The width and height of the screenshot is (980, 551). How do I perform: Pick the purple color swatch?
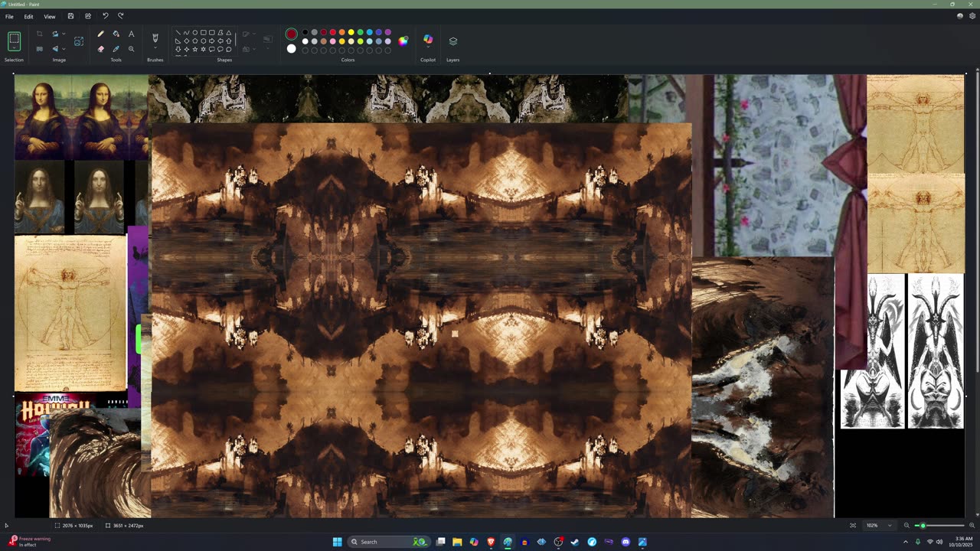tap(387, 32)
